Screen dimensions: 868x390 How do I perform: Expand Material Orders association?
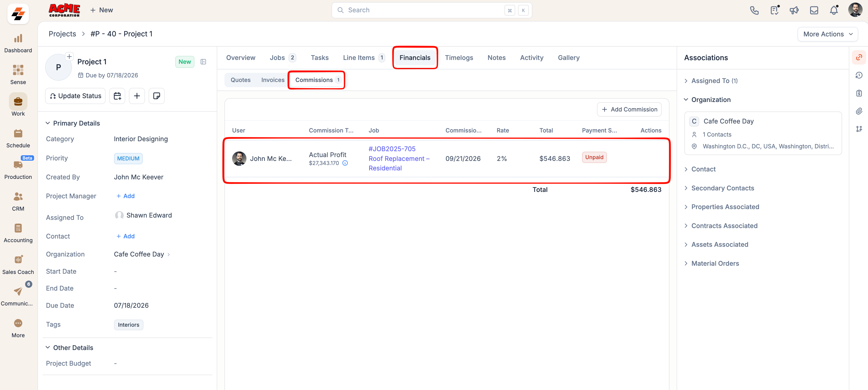pos(712,264)
